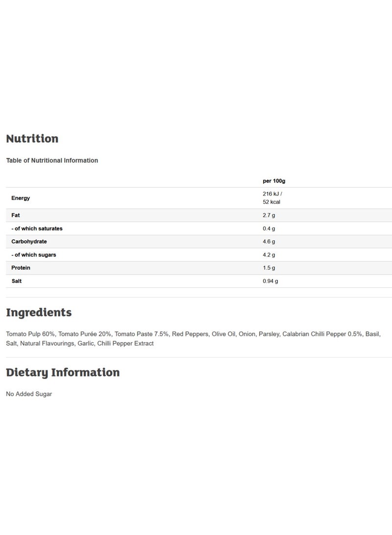Select the of which saturates row label

(37, 229)
